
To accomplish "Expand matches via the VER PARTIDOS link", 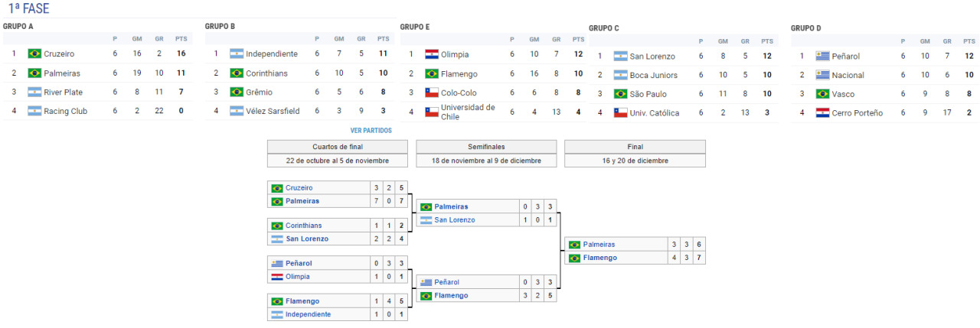I will (x=371, y=131).
